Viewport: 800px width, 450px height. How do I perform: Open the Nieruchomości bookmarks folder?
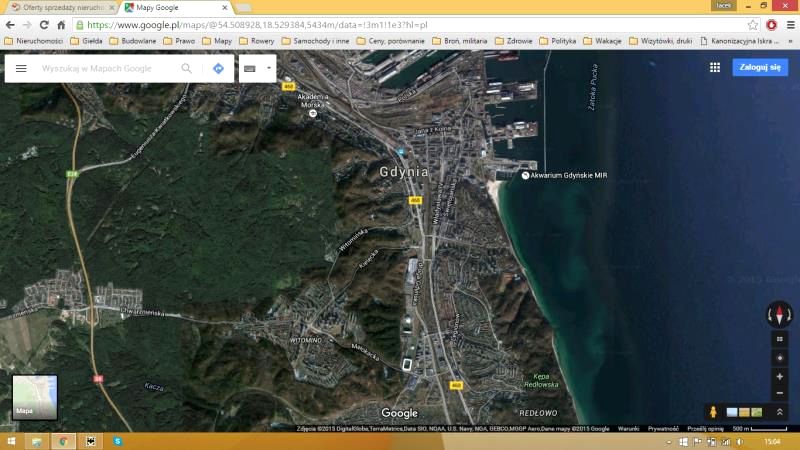[x=33, y=41]
